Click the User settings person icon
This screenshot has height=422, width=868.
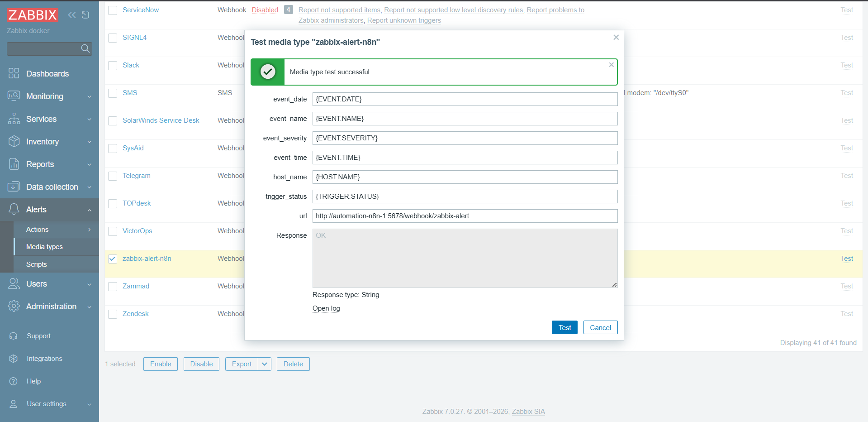coord(14,404)
